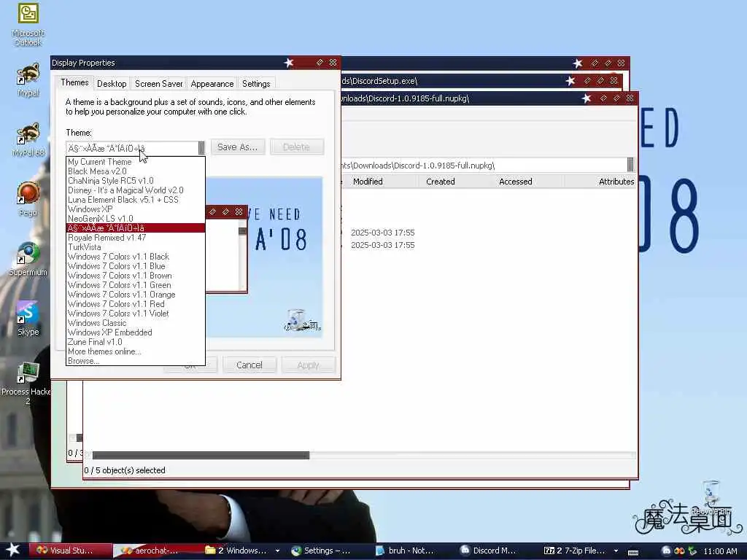This screenshot has height=560, width=747.
Task: Click keyboard icon in system tray
Action: (633, 552)
